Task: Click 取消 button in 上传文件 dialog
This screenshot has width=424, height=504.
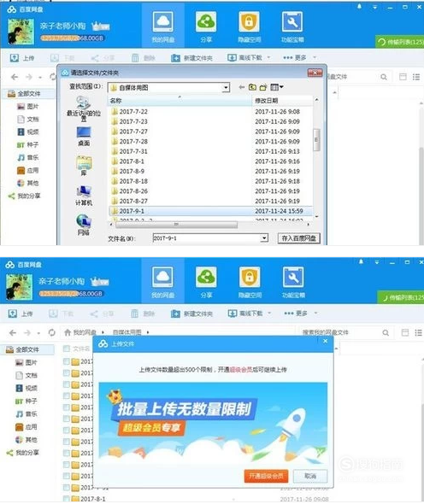Action: (x=310, y=476)
